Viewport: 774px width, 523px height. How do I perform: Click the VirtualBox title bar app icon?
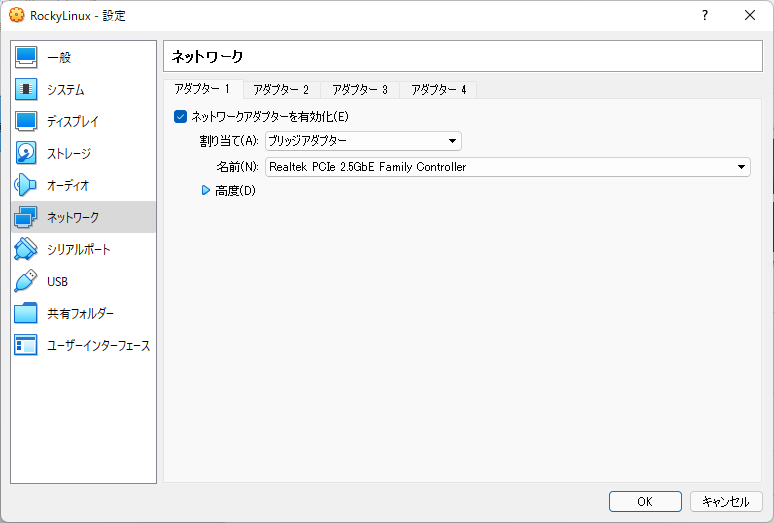[x=15, y=16]
